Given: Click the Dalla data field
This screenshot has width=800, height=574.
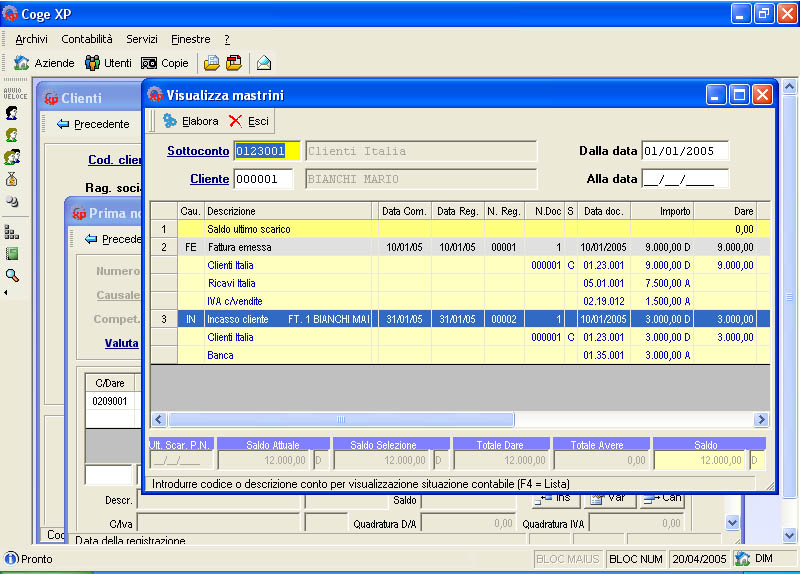Looking at the screenshot, I should click(x=685, y=151).
